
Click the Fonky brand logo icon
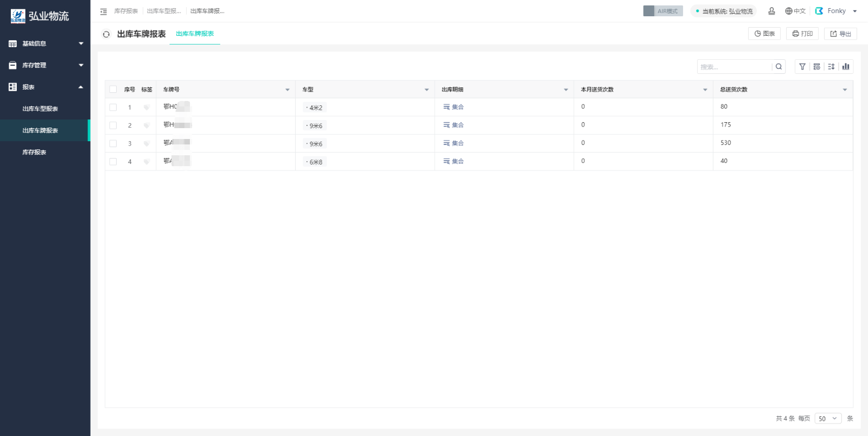click(x=819, y=11)
